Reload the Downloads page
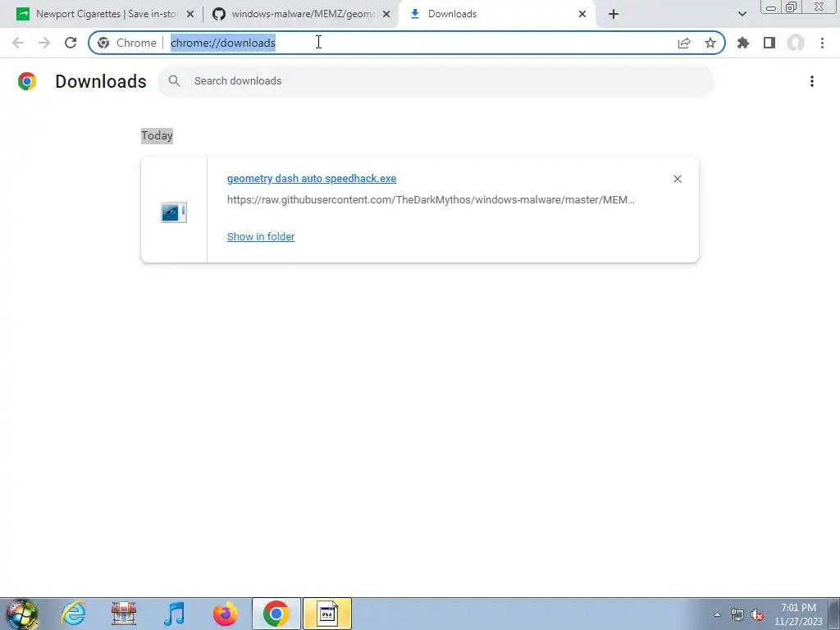 pyautogui.click(x=71, y=43)
